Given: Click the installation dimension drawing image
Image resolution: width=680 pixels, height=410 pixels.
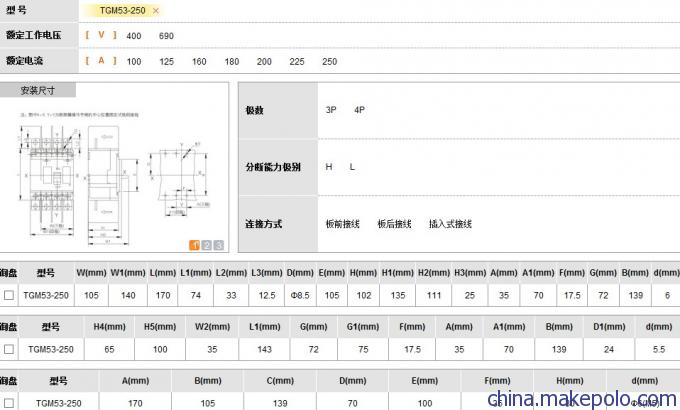Looking at the screenshot, I should pos(114,178).
